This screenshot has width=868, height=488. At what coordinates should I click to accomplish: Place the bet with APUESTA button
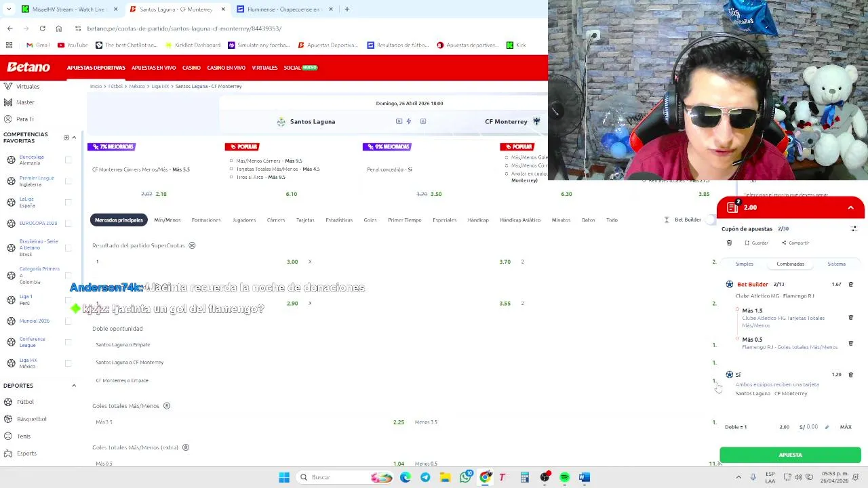(790, 455)
